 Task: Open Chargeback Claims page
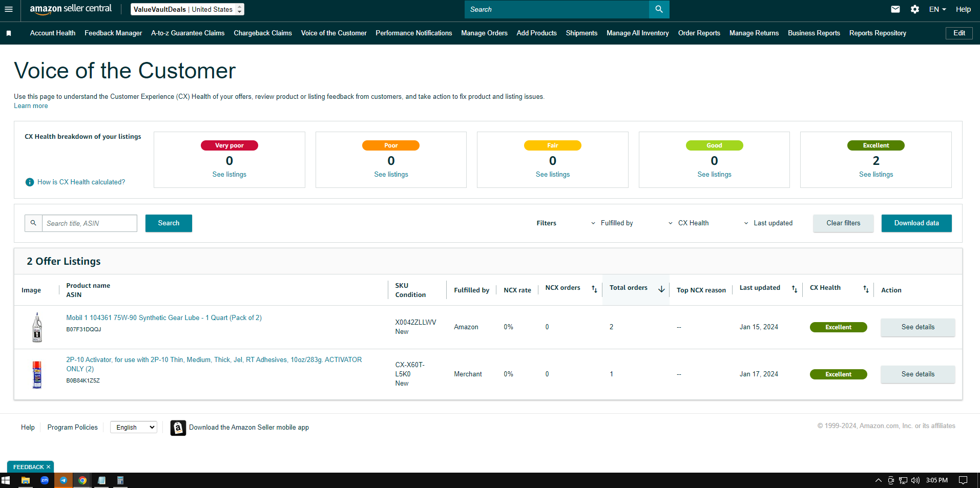pos(263,33)
